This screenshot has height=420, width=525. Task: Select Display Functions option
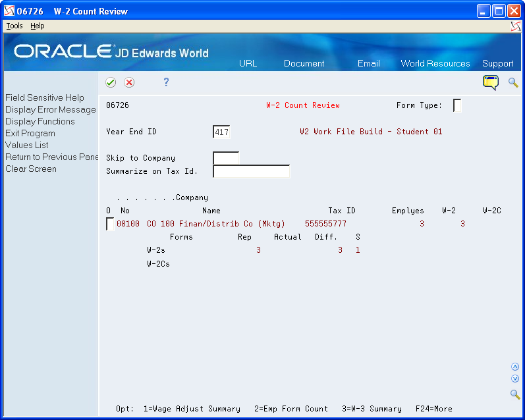(x=40, y=122)
